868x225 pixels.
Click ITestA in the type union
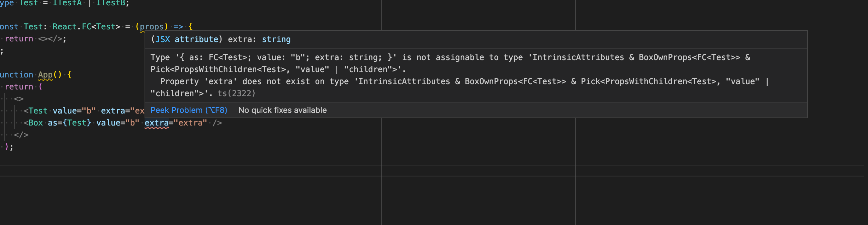point(67,3)
